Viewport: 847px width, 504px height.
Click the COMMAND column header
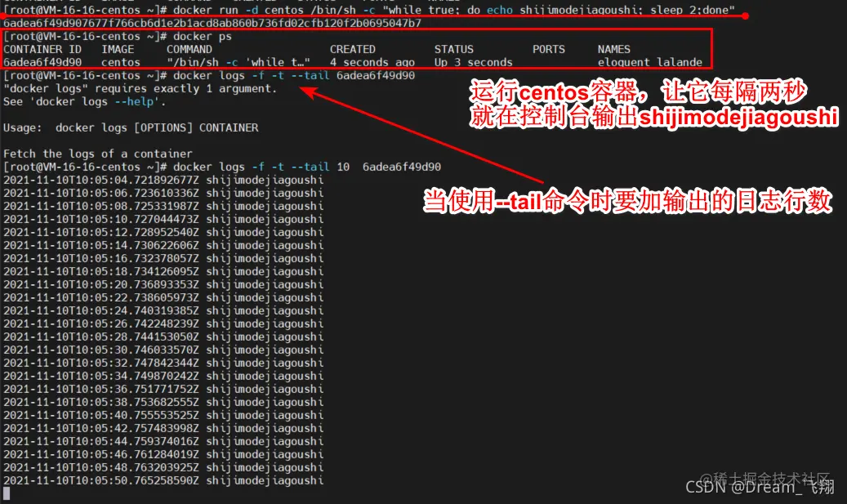click(x=189, y=49)
